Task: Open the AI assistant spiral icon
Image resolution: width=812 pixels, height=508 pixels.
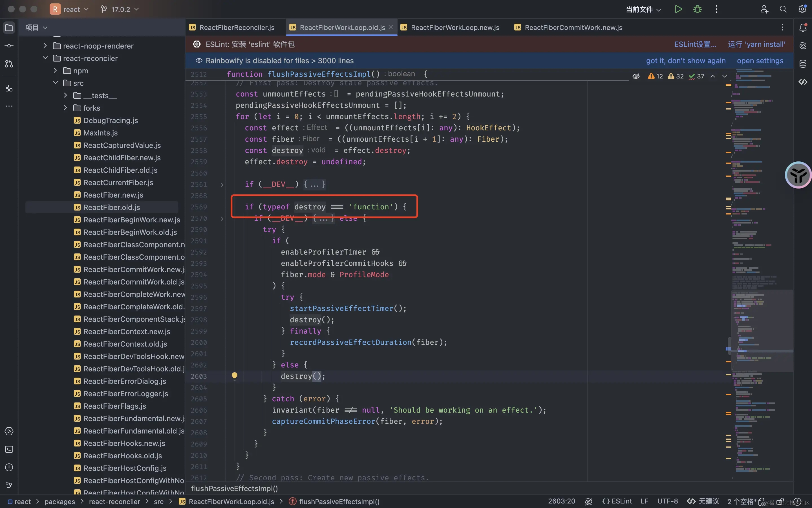Action: tap(803, 46)
